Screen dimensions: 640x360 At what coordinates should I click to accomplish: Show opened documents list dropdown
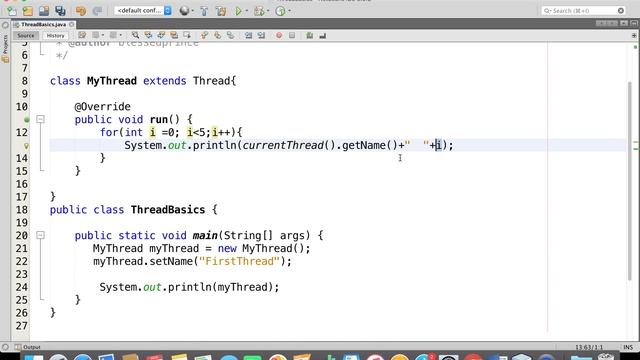(x=624, y=23)
